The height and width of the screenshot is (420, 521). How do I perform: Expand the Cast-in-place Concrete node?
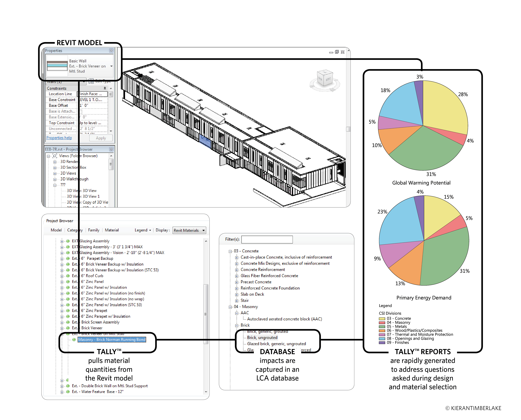(237, 258)
